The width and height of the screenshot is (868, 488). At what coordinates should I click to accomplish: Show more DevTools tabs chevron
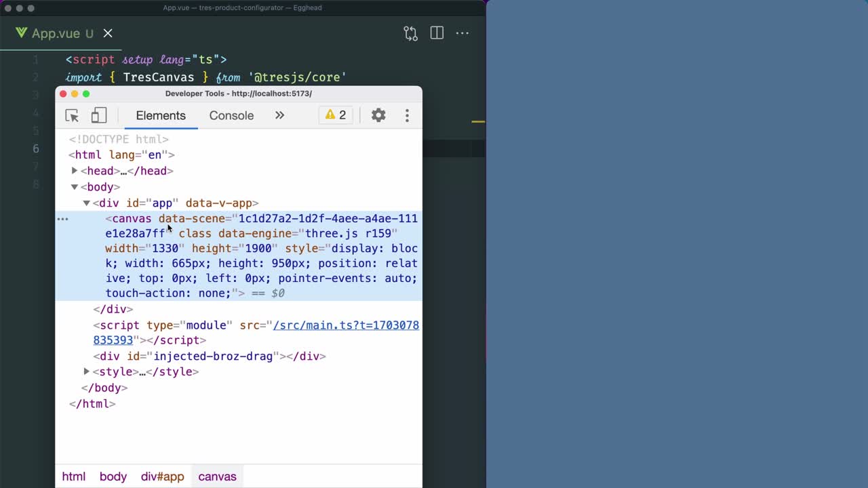click(x=279, y=115)
